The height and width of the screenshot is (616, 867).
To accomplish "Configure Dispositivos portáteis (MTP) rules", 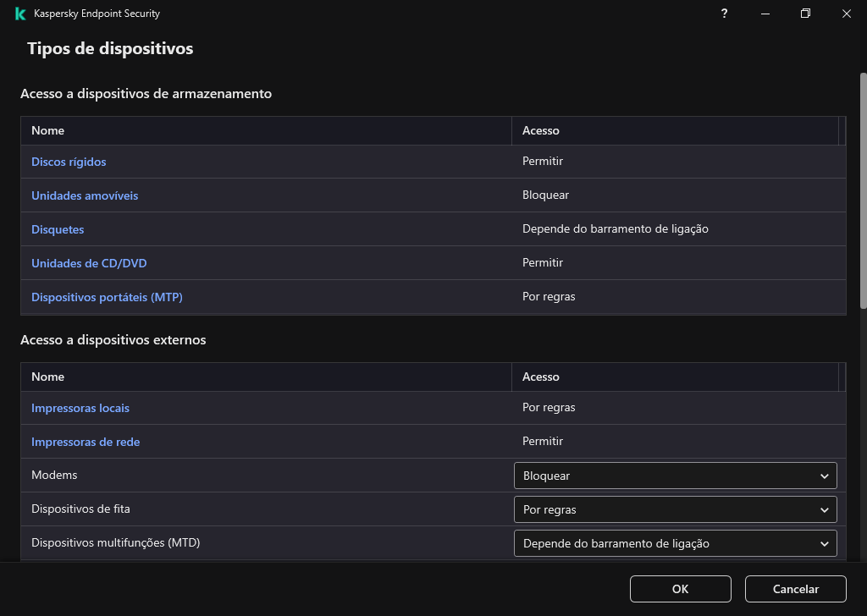I will (107, 297).
